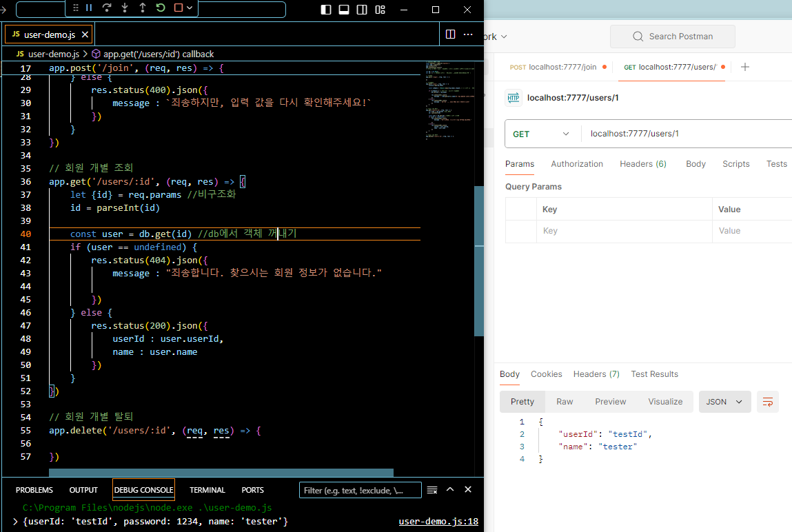This screenshot has height=532, width=792.
Task: Open the user-demo.js:18 source link
Action: point(438,522)
